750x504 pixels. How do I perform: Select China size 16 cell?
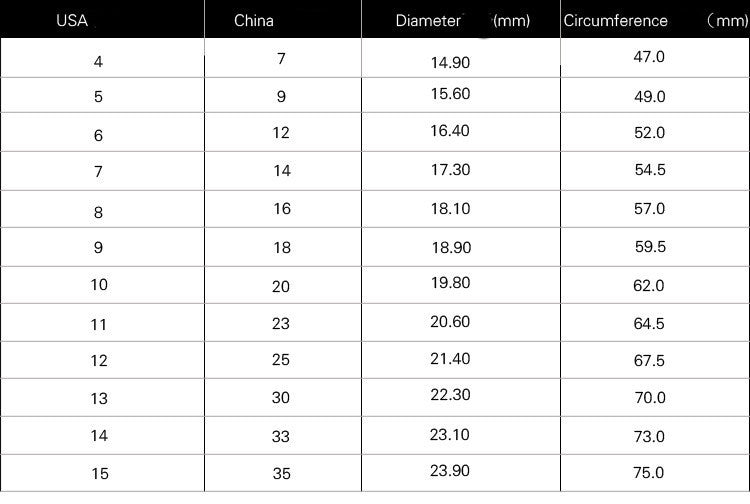pyautogui.click(x=281, y=209)
